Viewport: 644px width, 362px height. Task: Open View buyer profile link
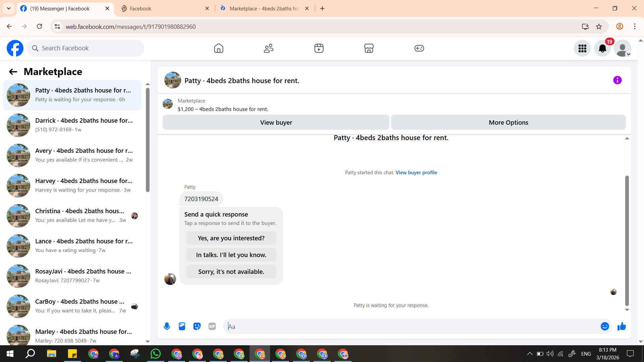[x=416, y=172]
